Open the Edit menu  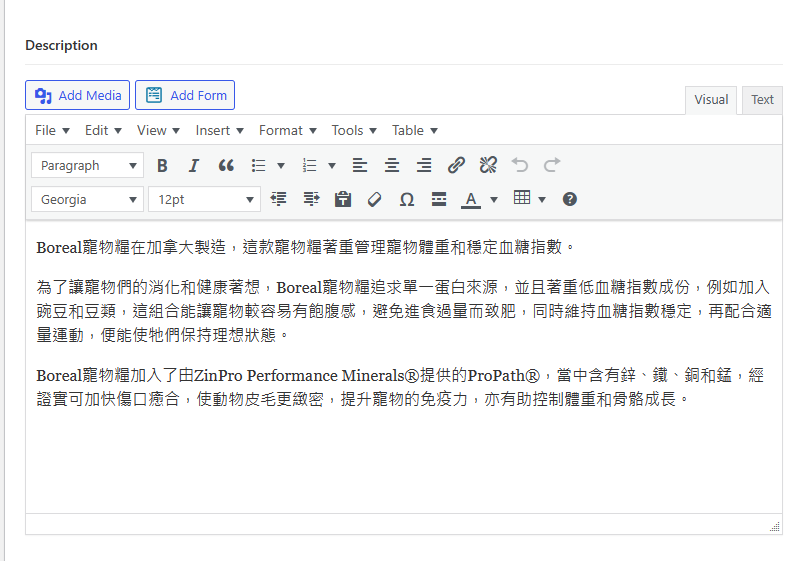tap(103, 131)
